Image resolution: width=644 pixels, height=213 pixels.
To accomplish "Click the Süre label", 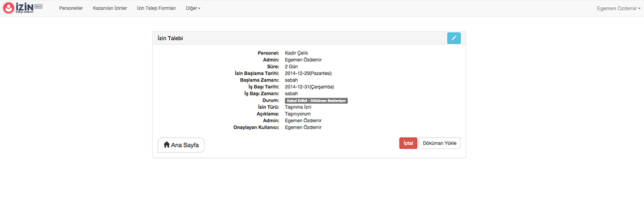I will 273,66.
